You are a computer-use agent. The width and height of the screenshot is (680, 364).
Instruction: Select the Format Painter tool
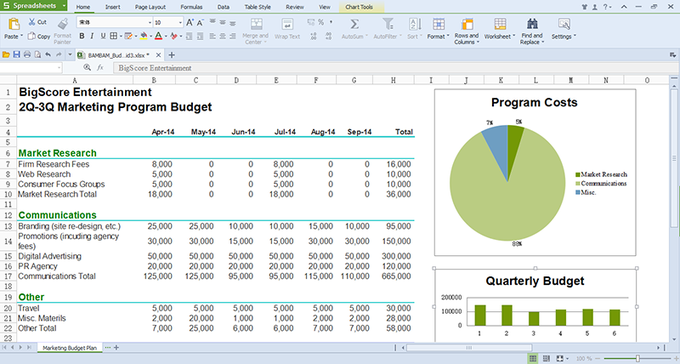coord(62,24)
